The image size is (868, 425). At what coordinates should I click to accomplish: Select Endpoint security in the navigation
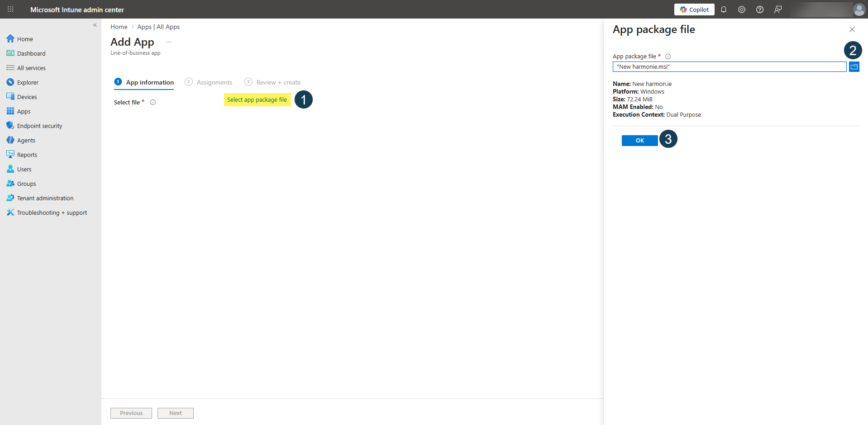[x=39, y=125]
